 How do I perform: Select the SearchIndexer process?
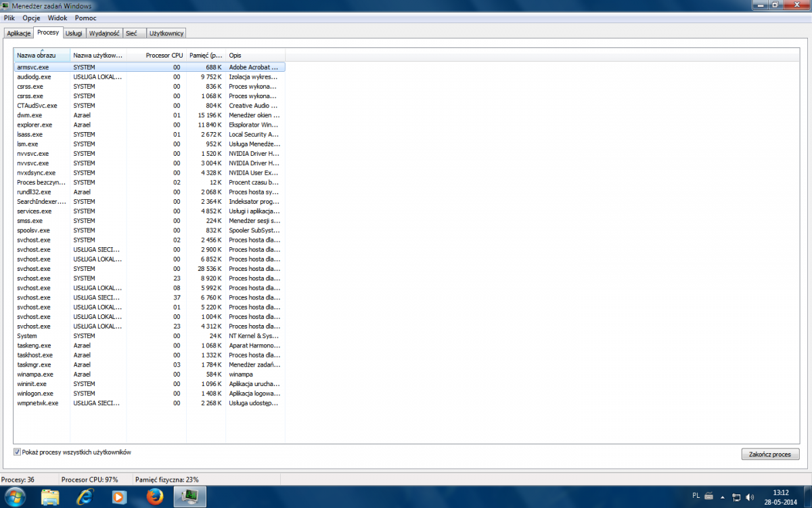150,201
